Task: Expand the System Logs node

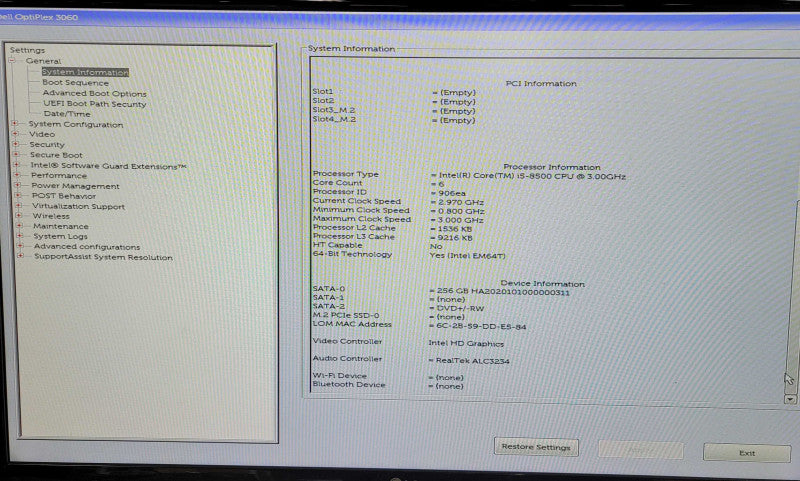Action: [x=20, y=236]
